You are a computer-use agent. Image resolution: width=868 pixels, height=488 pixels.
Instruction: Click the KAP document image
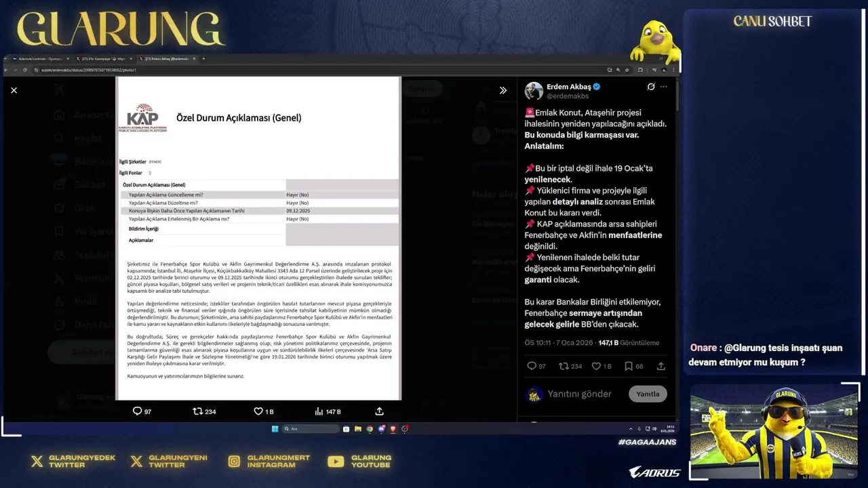pos(258,238)
